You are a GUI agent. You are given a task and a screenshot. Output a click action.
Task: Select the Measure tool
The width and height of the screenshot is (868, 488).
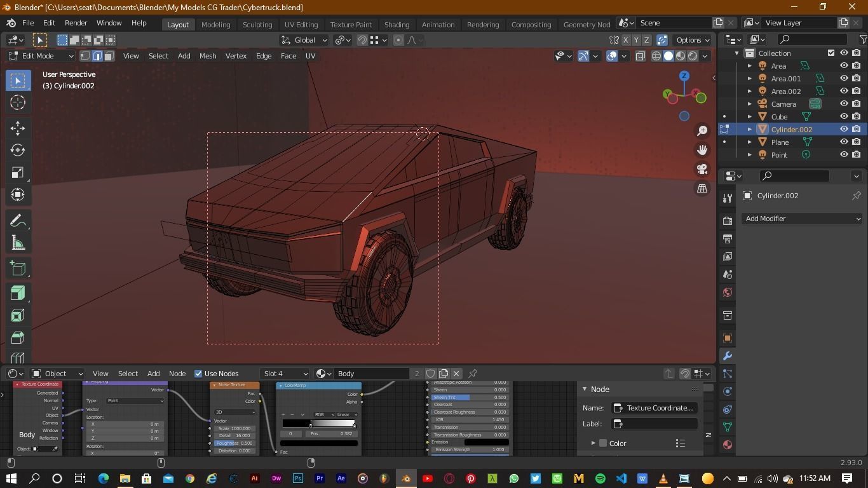18,243
